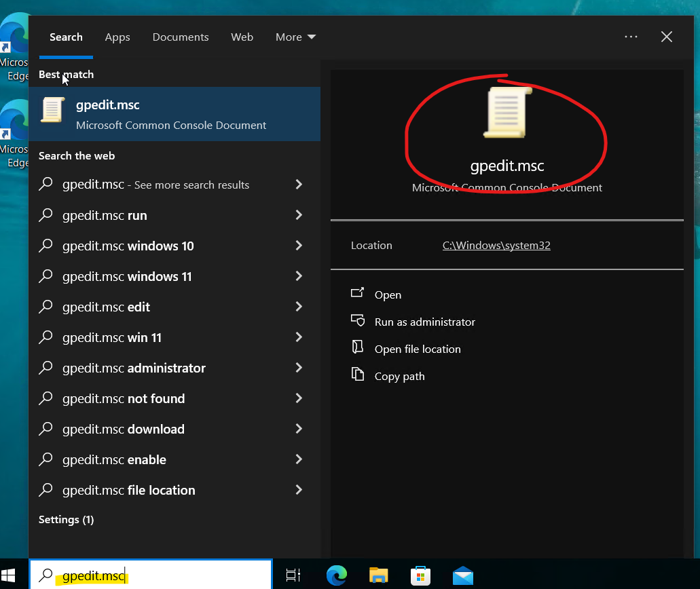The width and height of the screenshot is (700, 589).
Task: Click 'gpedit.msc - See more search results' suggestion
Action: (174, 185)
